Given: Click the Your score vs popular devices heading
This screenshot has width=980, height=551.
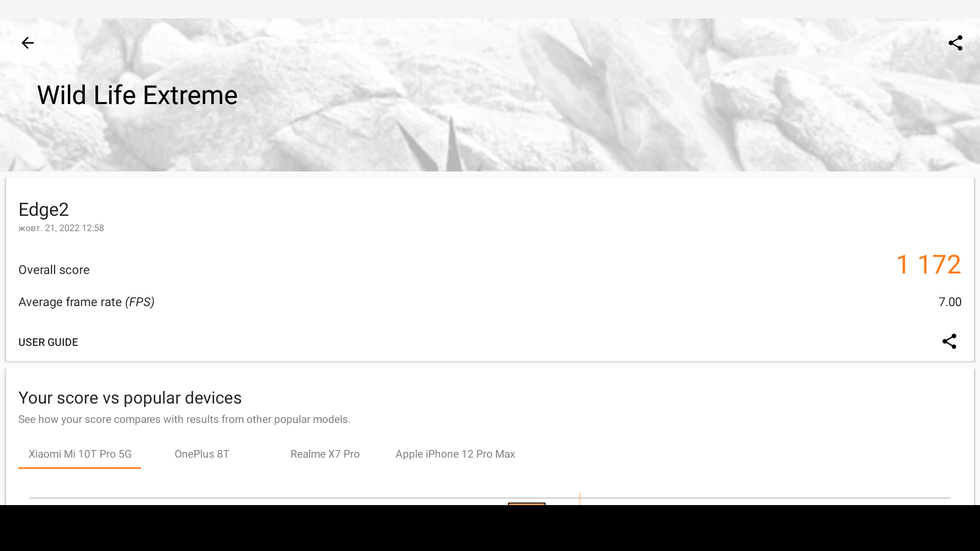Looking at the screenshot, I should pyautogui.click(x=130, y=398).
